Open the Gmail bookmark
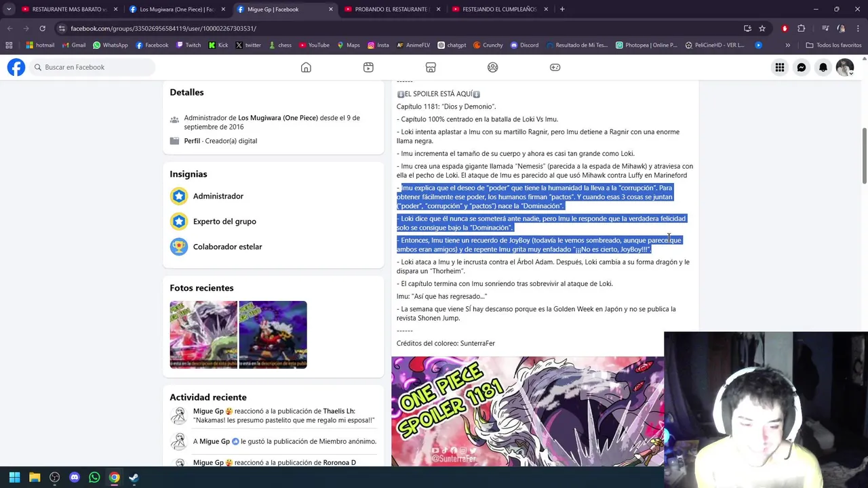Viewport: 868px width, 488px height. pyautogui.click(x=73, y=45)
